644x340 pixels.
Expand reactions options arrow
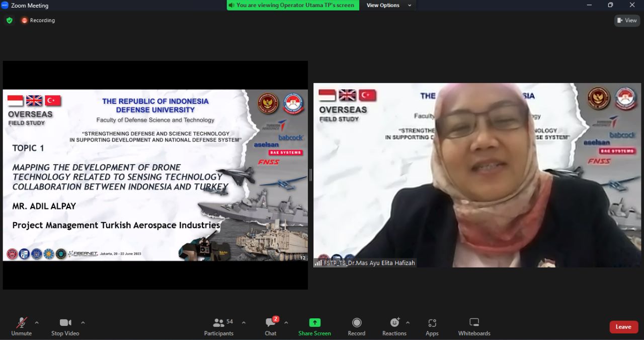coord(408,323)
